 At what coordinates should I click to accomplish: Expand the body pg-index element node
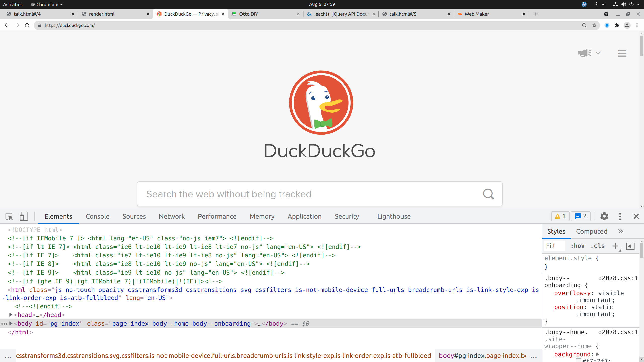click(x=11, y=324)
